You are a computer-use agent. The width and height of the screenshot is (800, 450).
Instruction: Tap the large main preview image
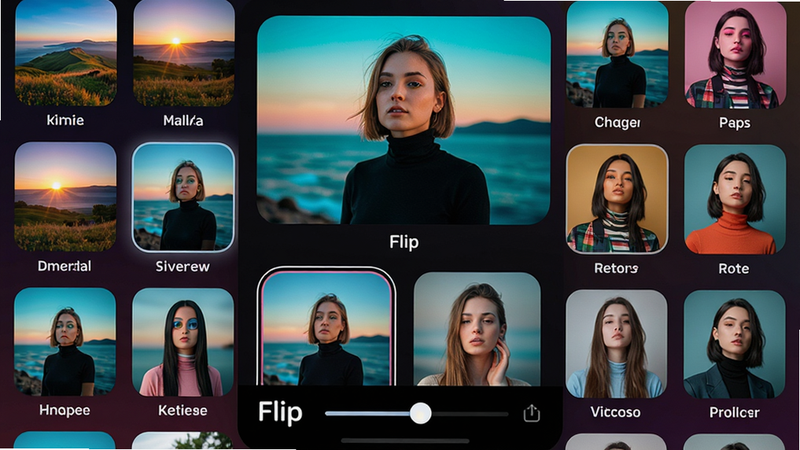tap(404, 120)
